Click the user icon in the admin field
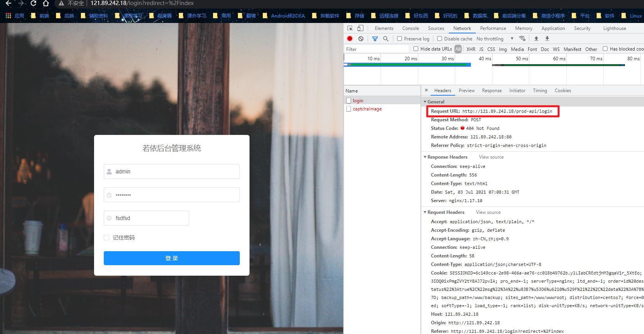The image size is (644, 334). click(x=109, y=171)
